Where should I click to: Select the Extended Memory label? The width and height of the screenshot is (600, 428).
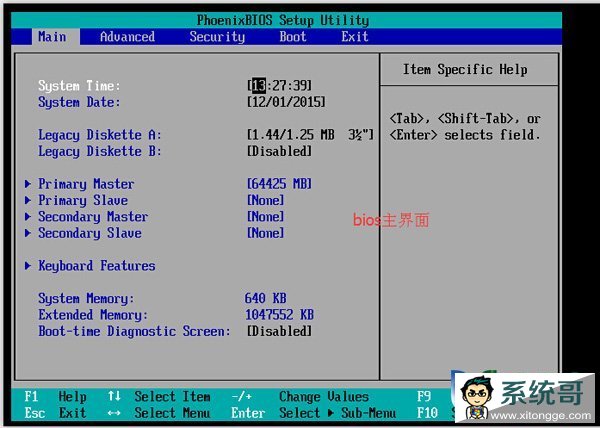coord(93,315)
